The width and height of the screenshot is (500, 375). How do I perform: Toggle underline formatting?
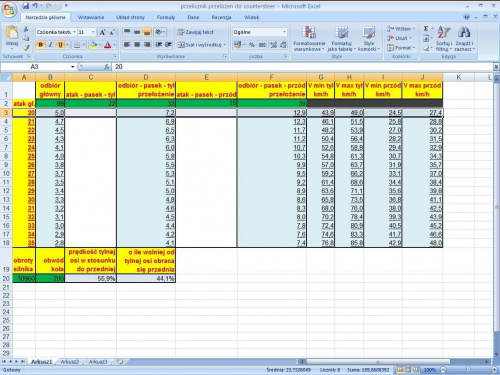tap(60, 45)
